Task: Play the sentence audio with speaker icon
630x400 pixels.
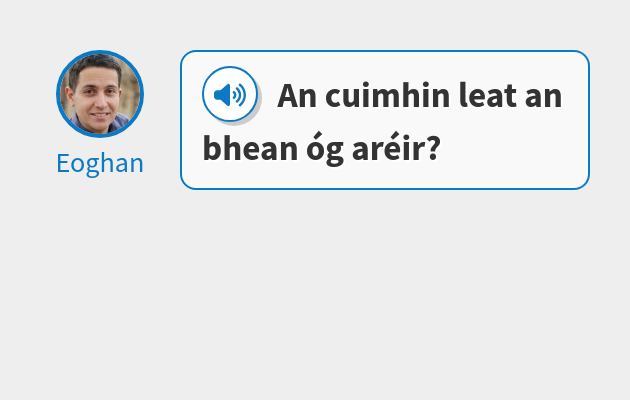Action: pyautogui.click(x=230, y=94)
